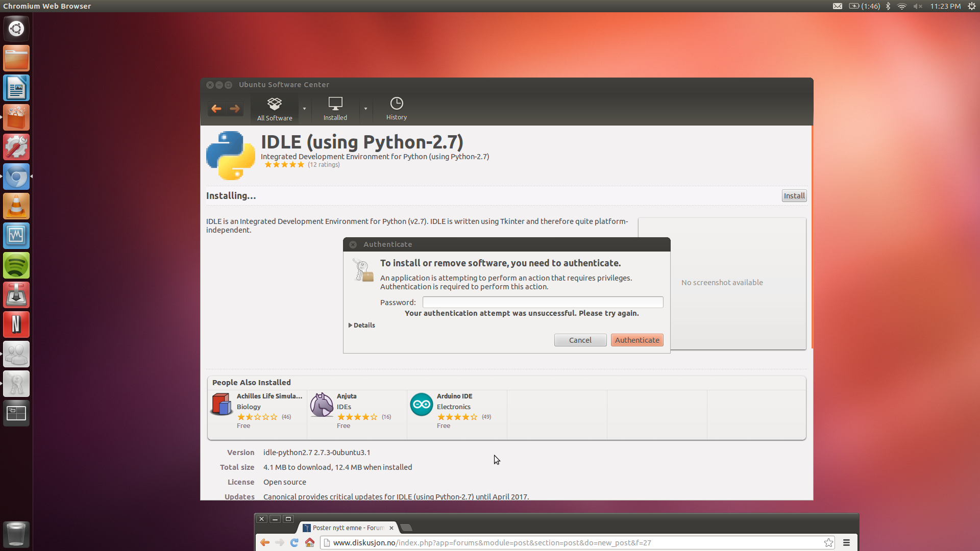Expand the All Software dropdown arrow
The image size is (980, 551).
[x=304, y=109]
